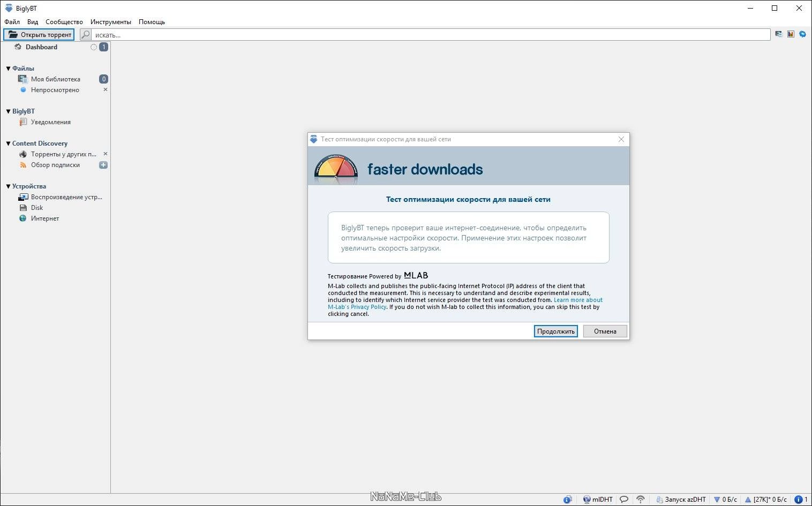Click the Open torrent folder button

click(x=39, y=35)
